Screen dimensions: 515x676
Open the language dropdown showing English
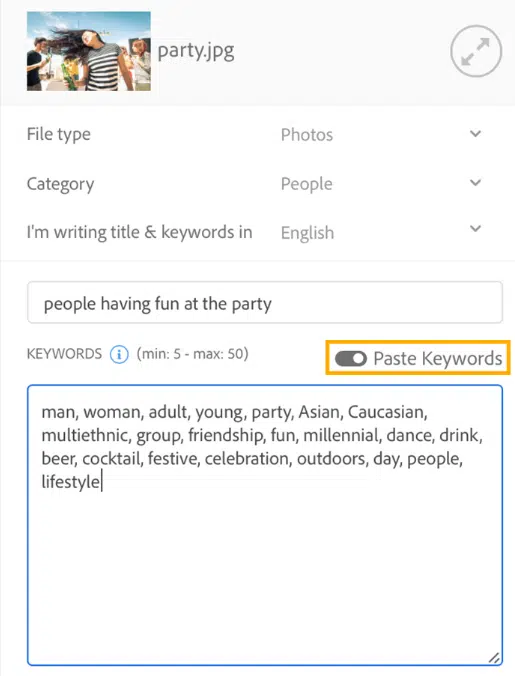[x=381, y=232]
